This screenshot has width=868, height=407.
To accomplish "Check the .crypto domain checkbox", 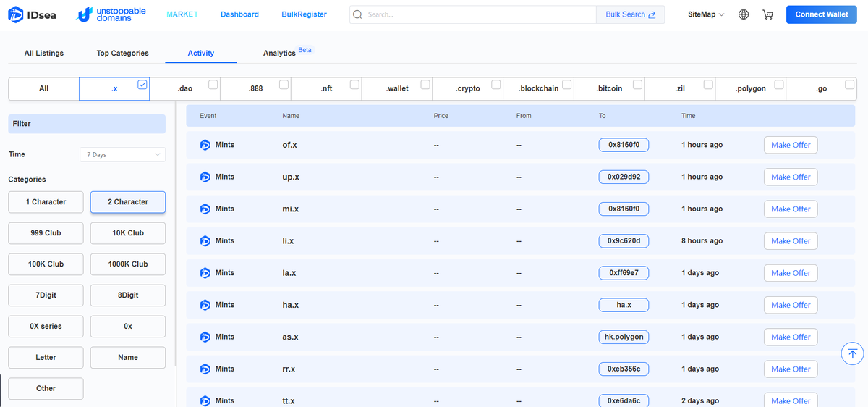I will (496, 85).
